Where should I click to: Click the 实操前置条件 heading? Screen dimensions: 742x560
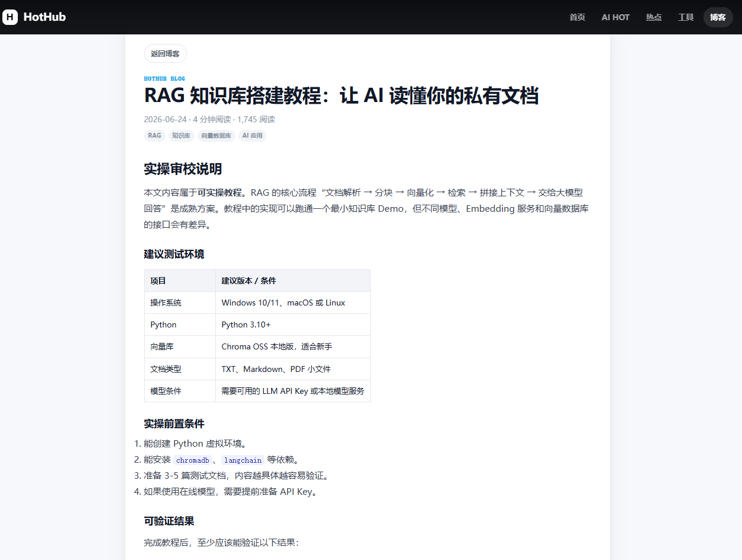(x=174, y=424)
